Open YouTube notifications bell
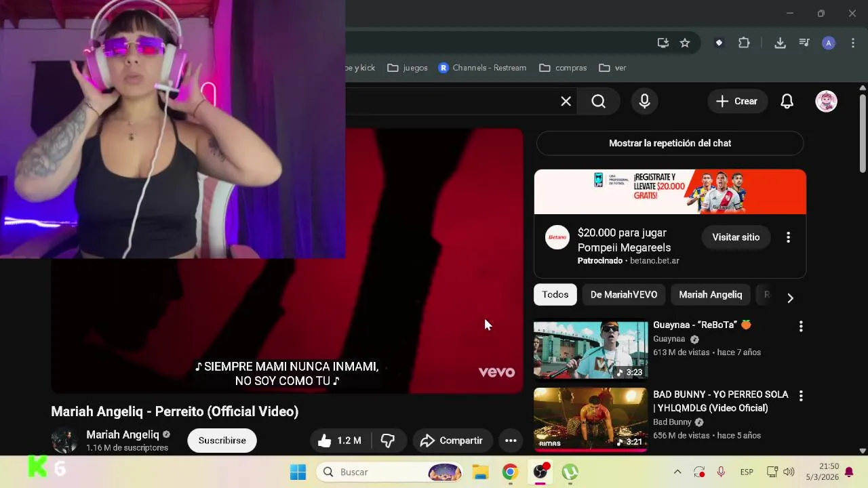The image size is (868, 488). pos(787,102)
